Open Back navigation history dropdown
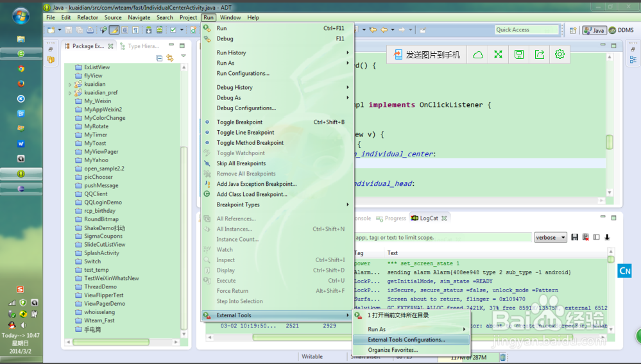This screenshot has height=364, width=641. [393, 29]
